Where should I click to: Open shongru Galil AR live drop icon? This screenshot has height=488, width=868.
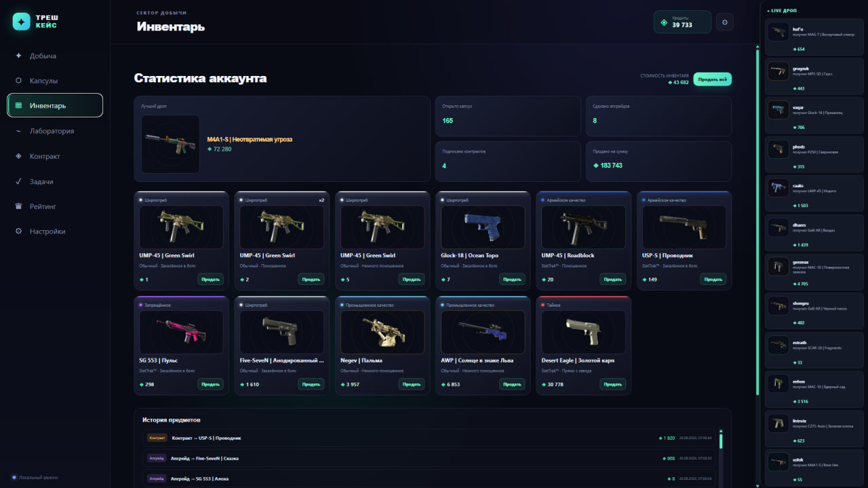[778, 305]
